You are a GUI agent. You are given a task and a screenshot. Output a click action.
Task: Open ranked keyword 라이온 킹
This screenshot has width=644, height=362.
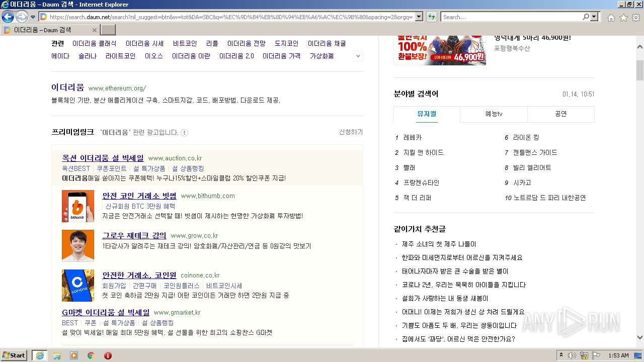tap(526, 137)
